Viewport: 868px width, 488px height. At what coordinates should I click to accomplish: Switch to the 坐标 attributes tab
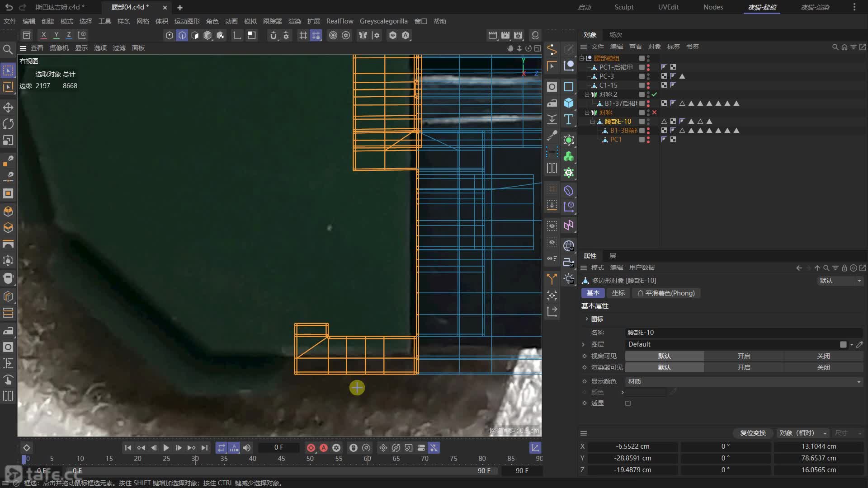point(618,293)
